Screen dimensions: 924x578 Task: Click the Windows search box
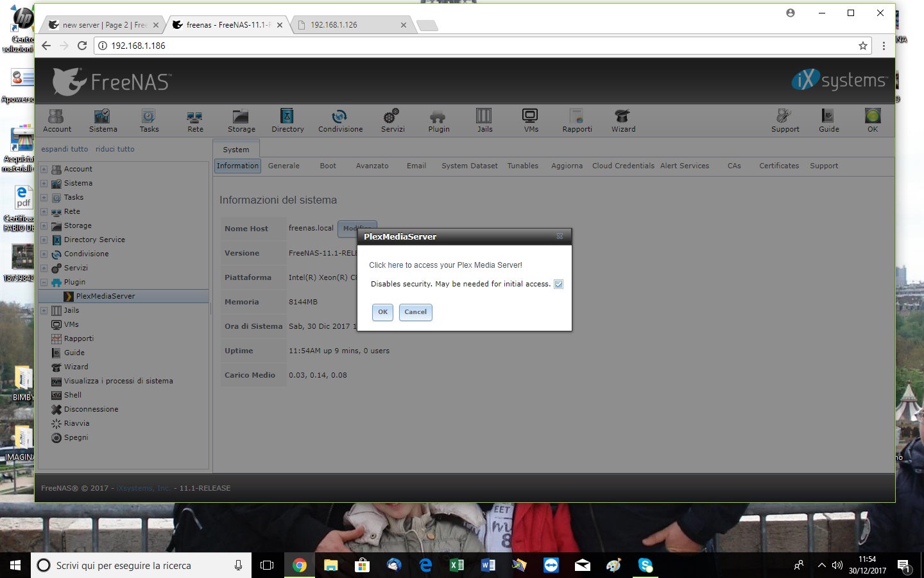141,565
